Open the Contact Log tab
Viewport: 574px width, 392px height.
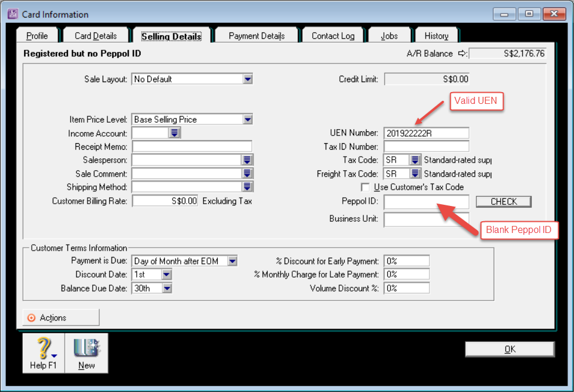333,36
